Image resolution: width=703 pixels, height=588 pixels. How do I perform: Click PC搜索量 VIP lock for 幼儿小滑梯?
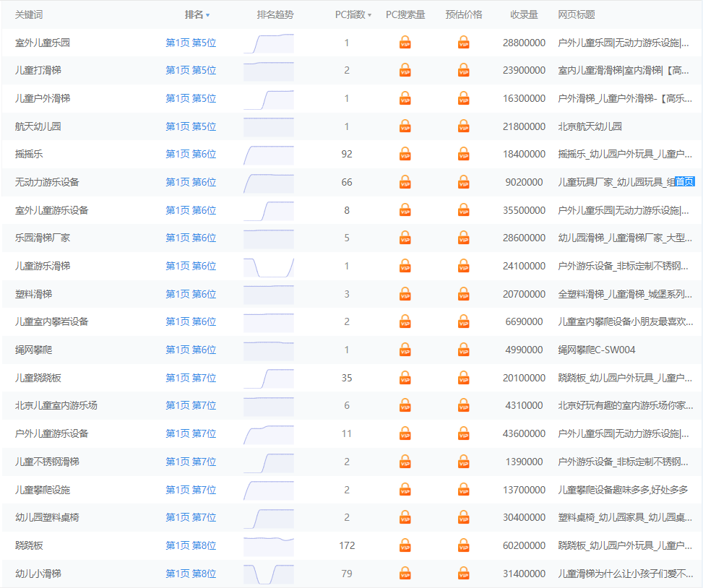405,574
